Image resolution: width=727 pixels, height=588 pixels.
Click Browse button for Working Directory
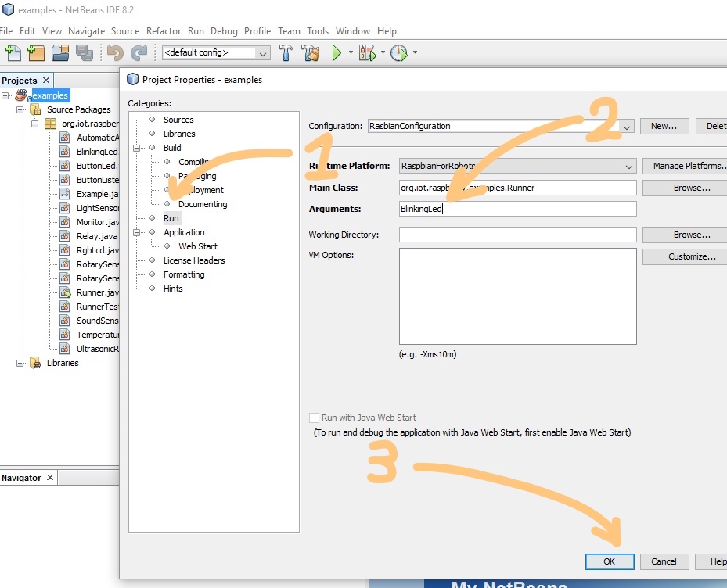point(685,235)
